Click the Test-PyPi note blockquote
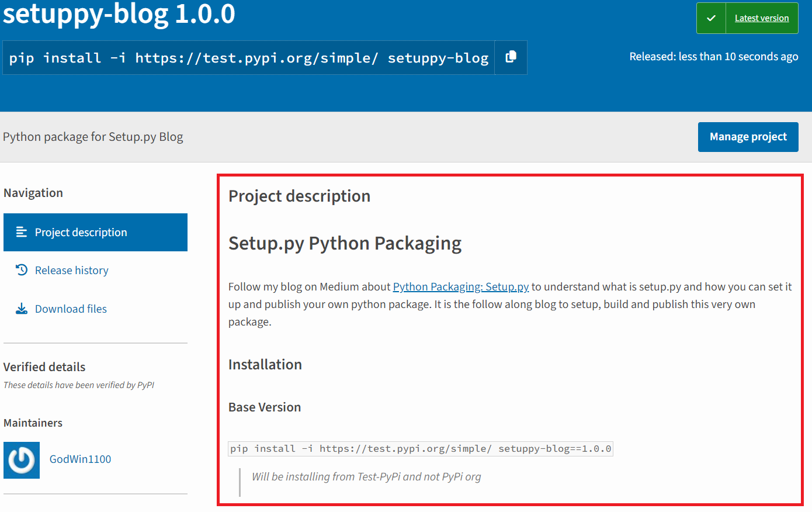Viewport: 812px width, 512px height. pos(366,477)
